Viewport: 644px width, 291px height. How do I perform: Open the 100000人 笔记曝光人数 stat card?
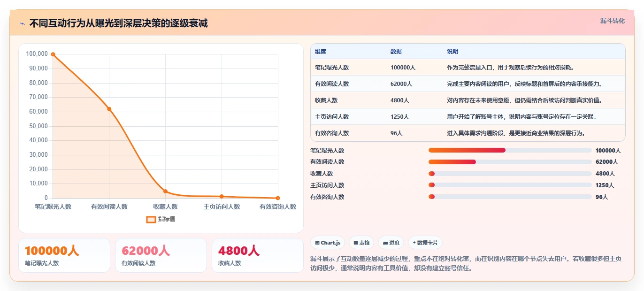[x=64, y=255]
